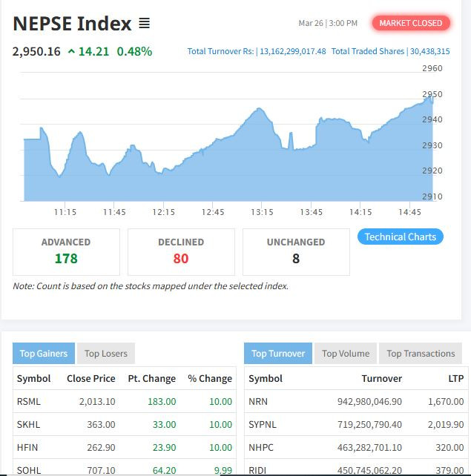Select the Top Turnover tab
This screenshot has height=476, width=471.
pyautogui.click(x=278, y=354)
